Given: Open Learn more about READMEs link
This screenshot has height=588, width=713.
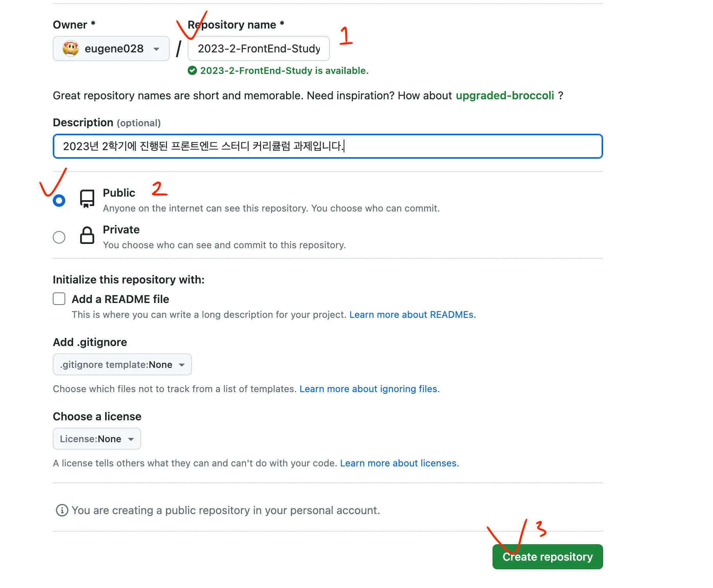Looking at the screenshot, I should pyautogui.click(x=412, y=315).
